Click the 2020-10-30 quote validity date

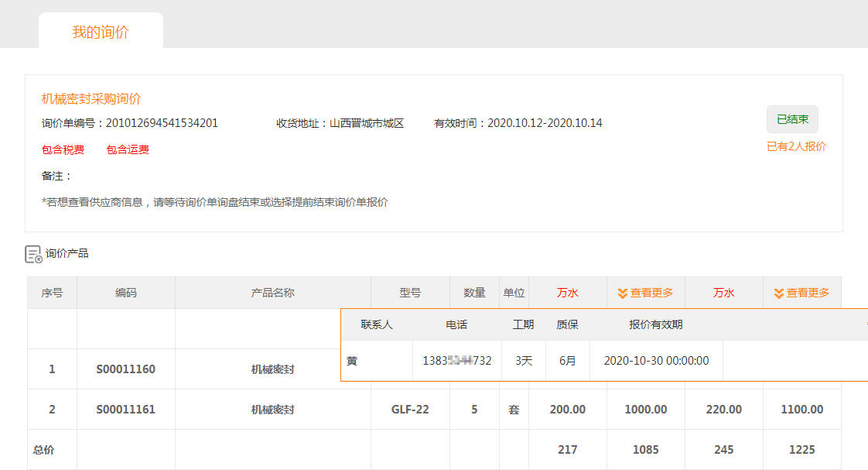pos(656,361)
